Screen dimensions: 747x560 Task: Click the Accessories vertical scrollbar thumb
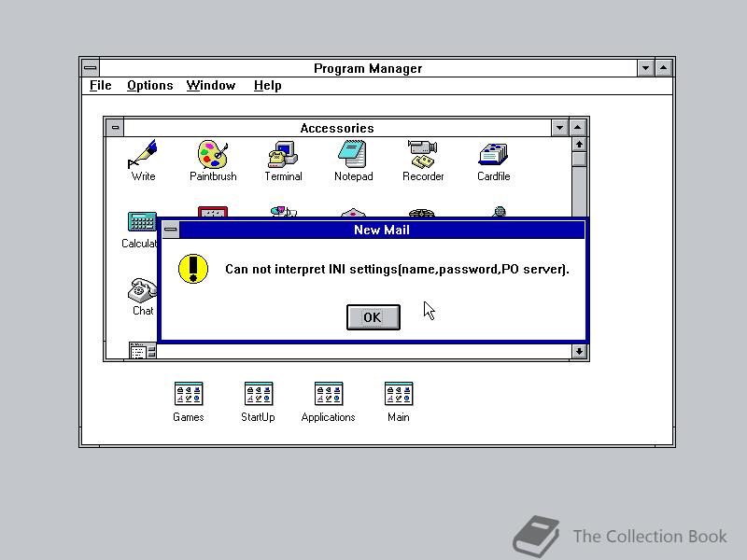pyautogui.click(x=579, y=159)
